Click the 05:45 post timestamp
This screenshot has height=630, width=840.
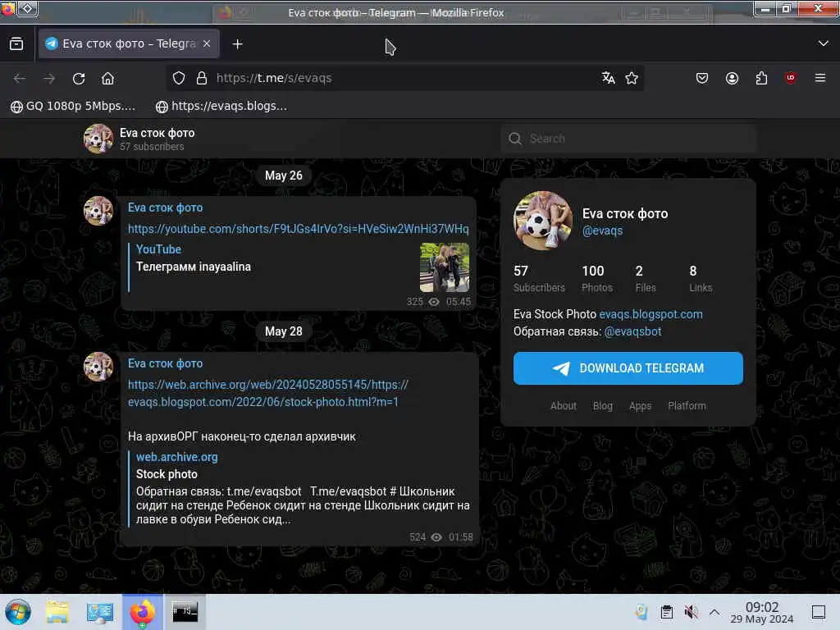coord(459,302)
